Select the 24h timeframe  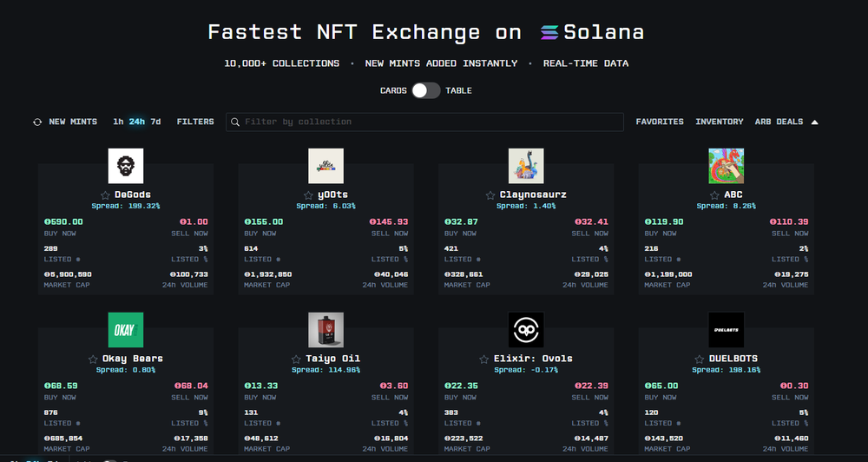coord(137,122)
